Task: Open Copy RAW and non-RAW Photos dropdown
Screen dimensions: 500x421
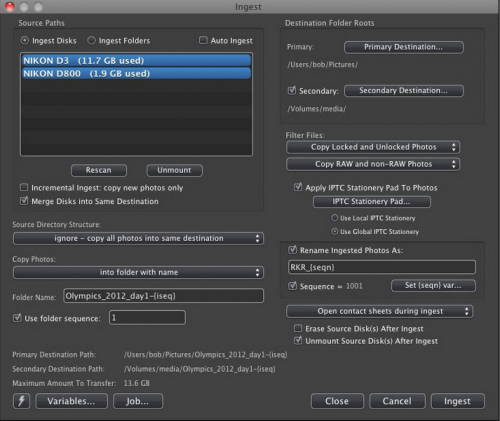Action: (x=373, y=164)
